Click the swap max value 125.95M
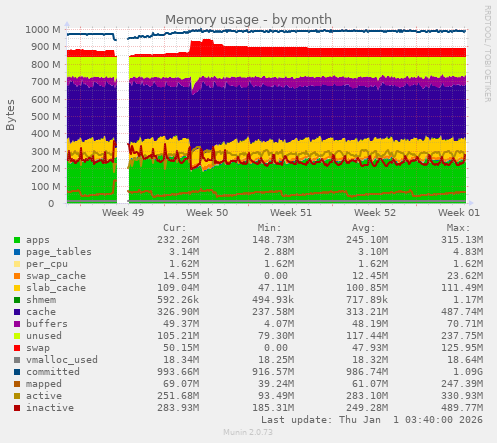This screenshot has width=497, height=443. pyautogui.click(x=462, y=348)
